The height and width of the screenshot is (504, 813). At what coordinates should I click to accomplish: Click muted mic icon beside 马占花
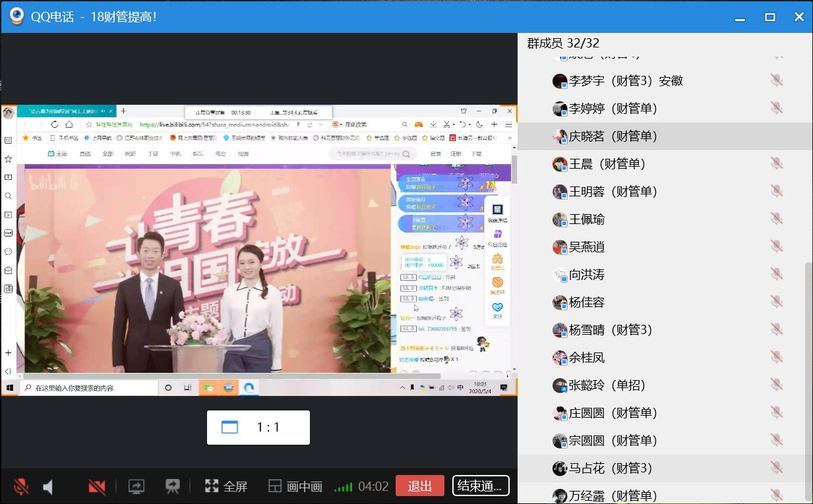tap(777, 468)
